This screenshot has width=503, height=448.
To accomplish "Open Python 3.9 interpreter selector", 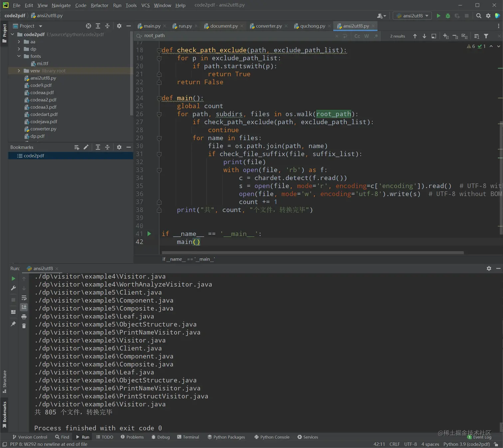I will (x=466, y=444).
